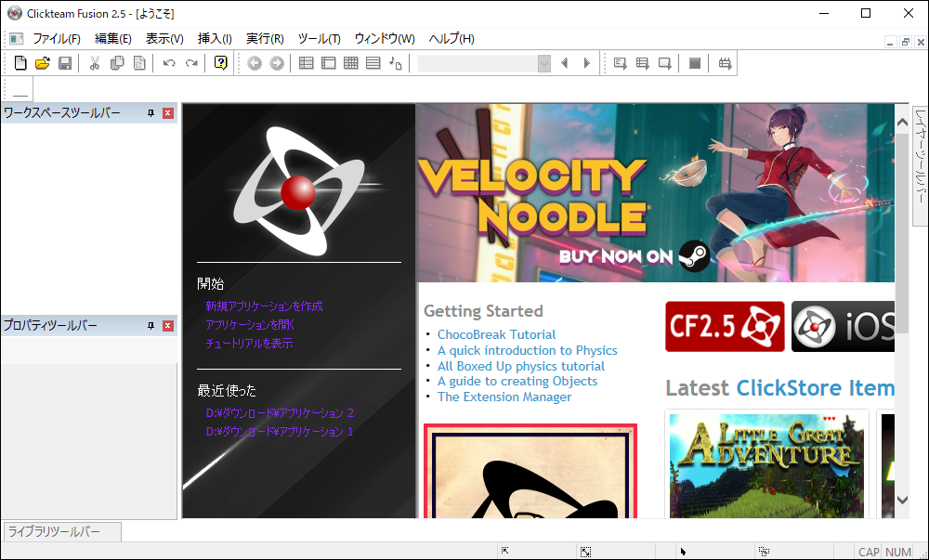Click チュートリアルを表示 link
The image size is (929, 560).
[x=249, y=344]
